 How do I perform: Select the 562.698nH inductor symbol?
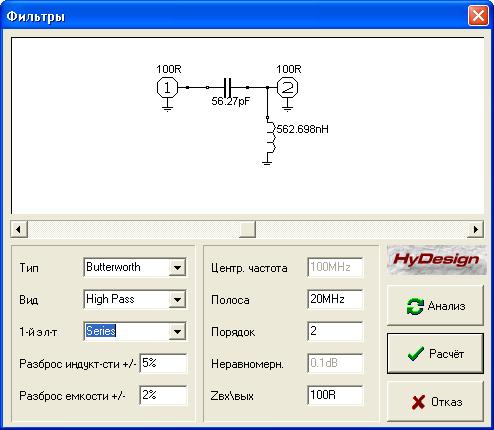pyautogui.click(x=271, y=137)
